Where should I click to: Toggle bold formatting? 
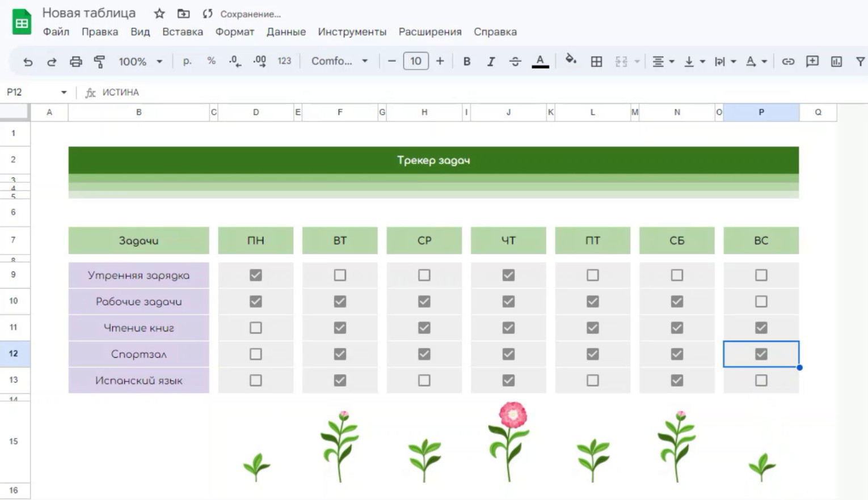pyautogui.click(x=466, y=61)
